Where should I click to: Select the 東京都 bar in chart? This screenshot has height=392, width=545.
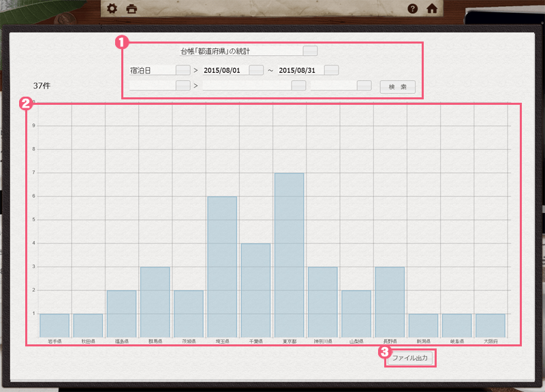point(289,255)
